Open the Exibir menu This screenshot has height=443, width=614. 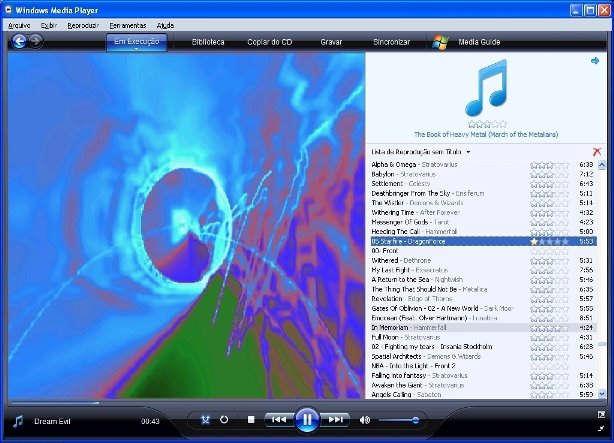point(49,25)
